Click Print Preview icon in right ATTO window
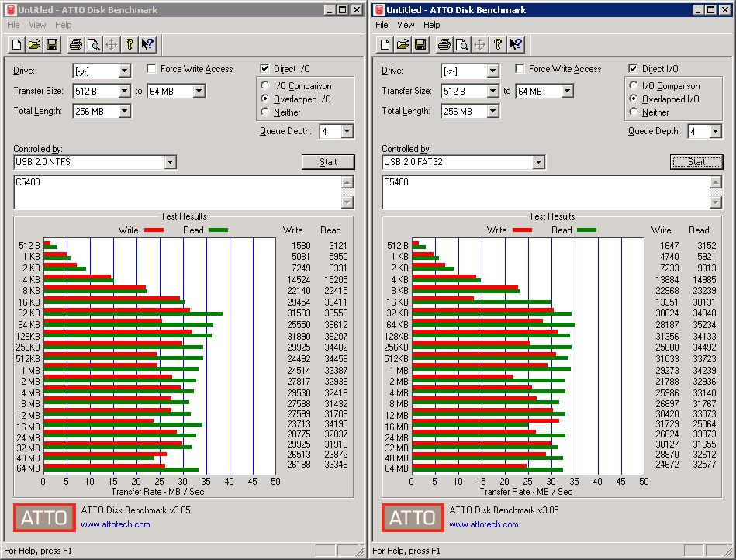736x560 pixels. (x=462, y=44)
